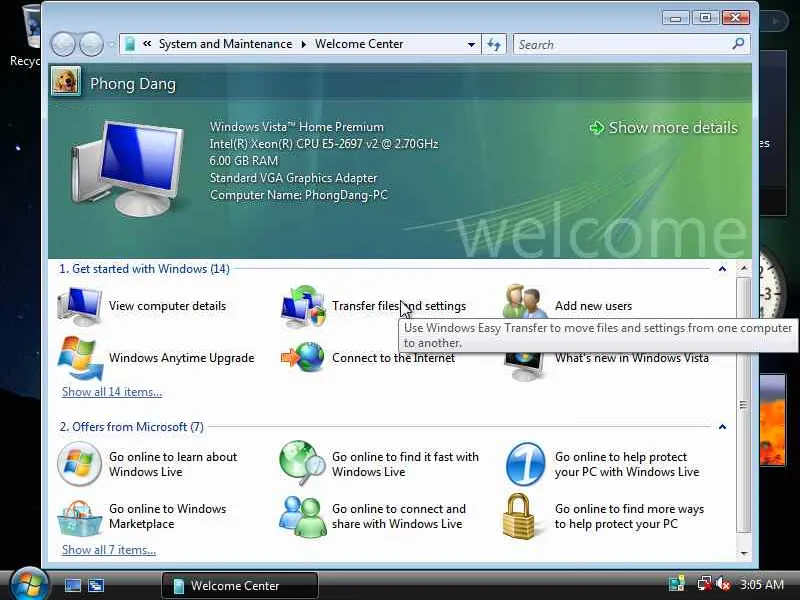Screen dimensions: 800x600
Task: Open the Windows Marketplace basket icon
Action: [80, 517]
